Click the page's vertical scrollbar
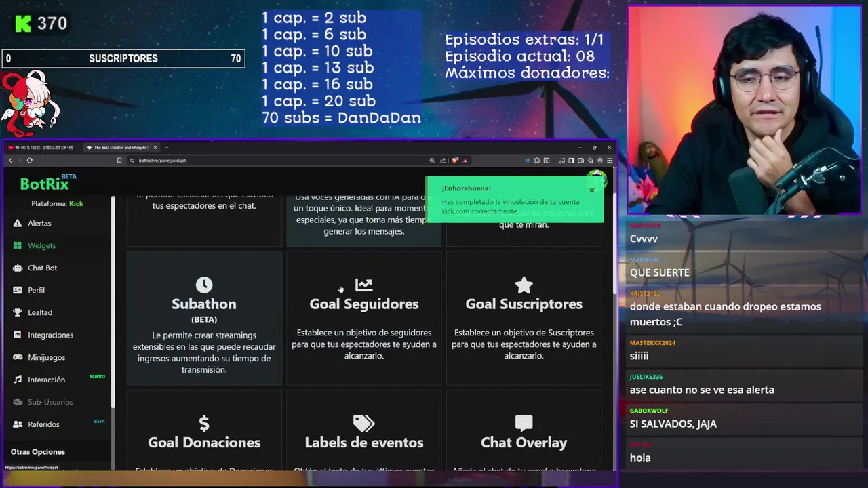The height and width of the screenshot is (488, 868). (x=615, y=244)
